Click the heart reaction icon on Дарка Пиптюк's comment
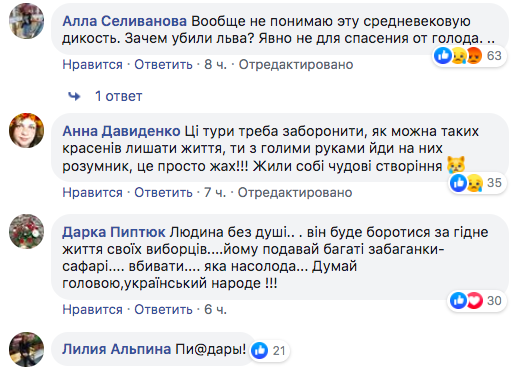The height and width of the screenshot is (371, 516). pos(475,301)
